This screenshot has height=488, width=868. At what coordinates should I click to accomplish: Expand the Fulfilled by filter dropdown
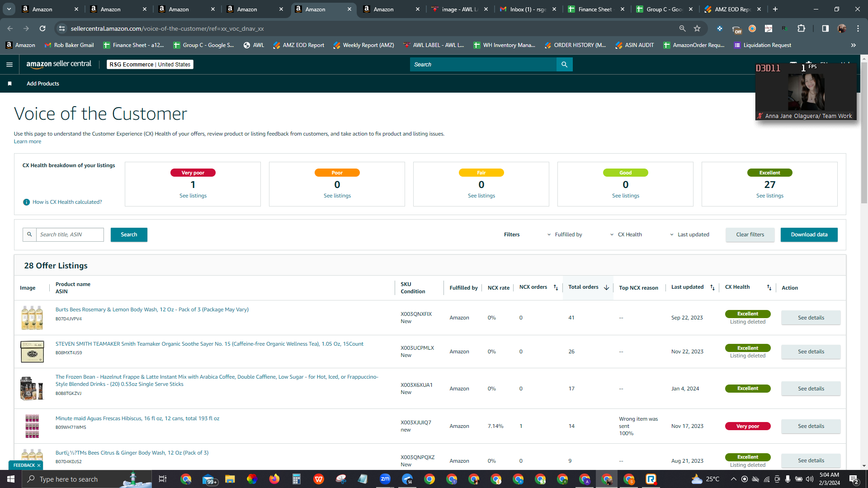[565, 235]
